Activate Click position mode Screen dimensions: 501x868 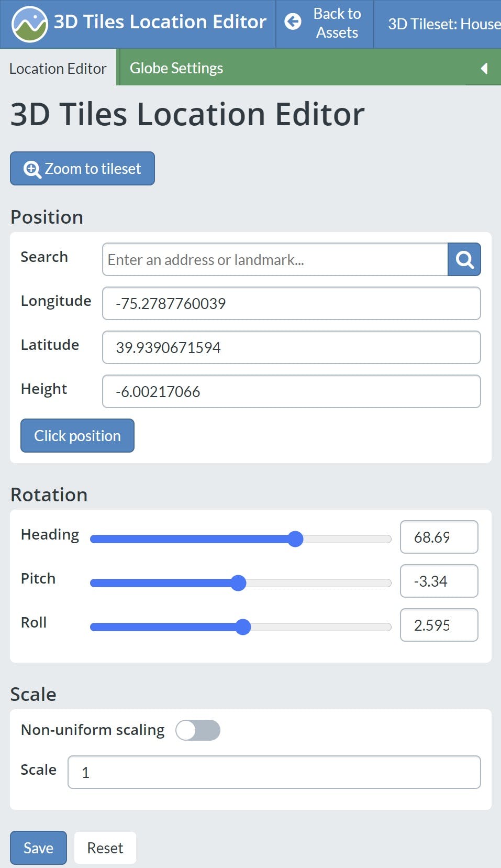point(77,435)
